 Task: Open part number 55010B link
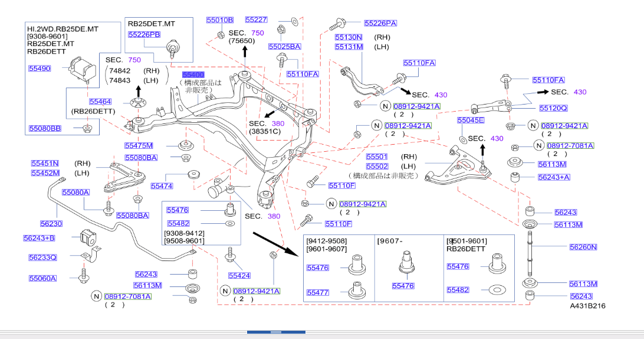220,19
